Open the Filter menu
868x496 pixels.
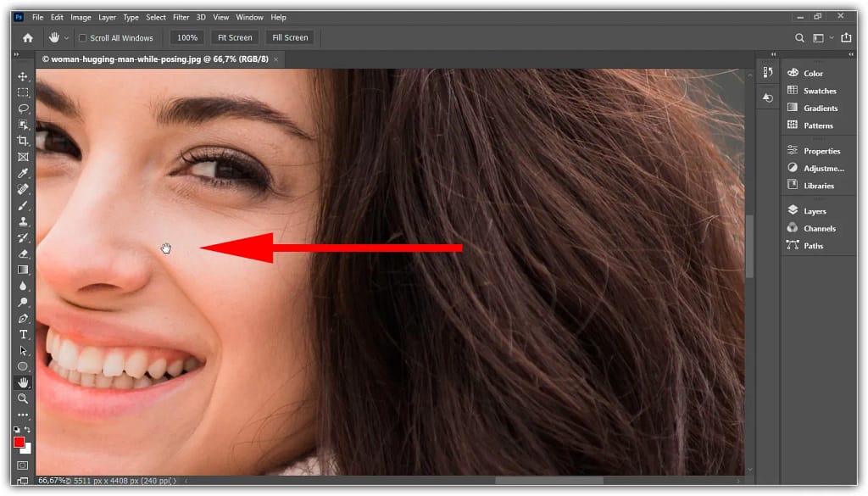[x=181, y=17]
